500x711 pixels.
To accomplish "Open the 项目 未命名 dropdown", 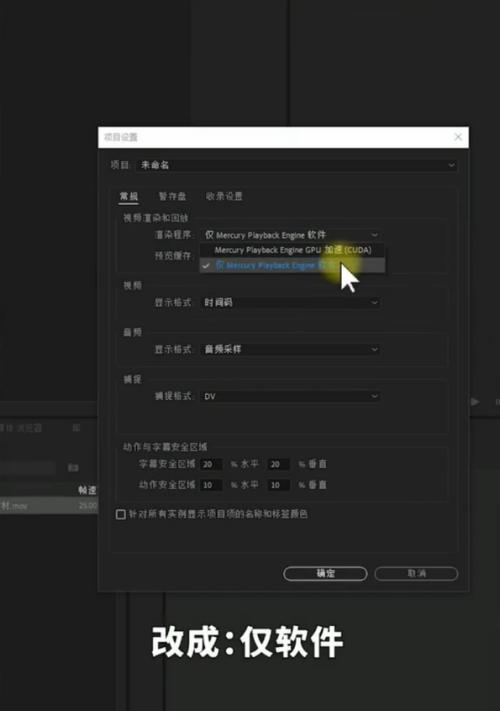I will (x=297, y=165).
